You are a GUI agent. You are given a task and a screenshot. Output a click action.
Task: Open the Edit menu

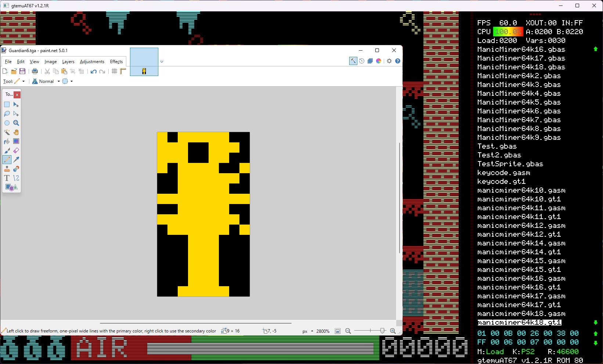pyautogui.click(x=21, y=62)
